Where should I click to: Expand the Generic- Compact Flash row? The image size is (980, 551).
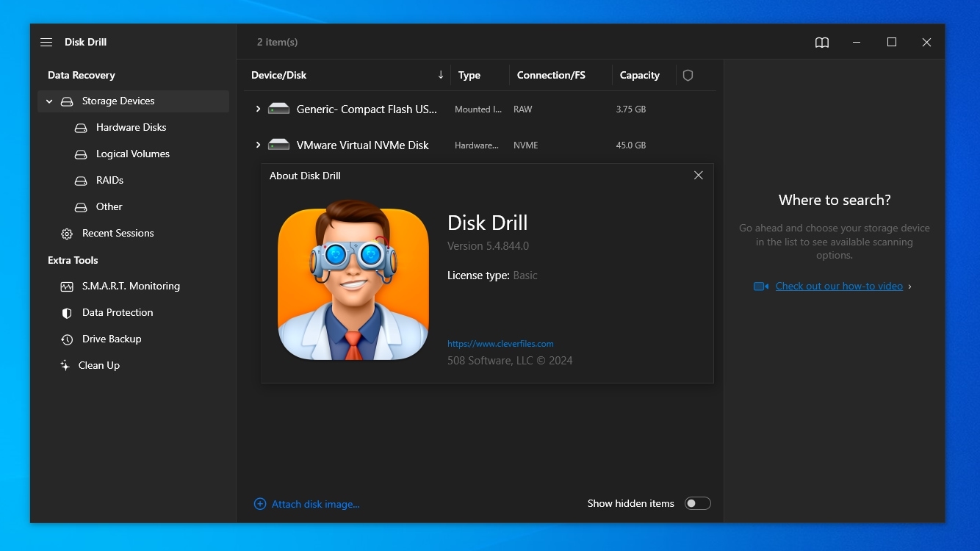click(x=258, y=109)
